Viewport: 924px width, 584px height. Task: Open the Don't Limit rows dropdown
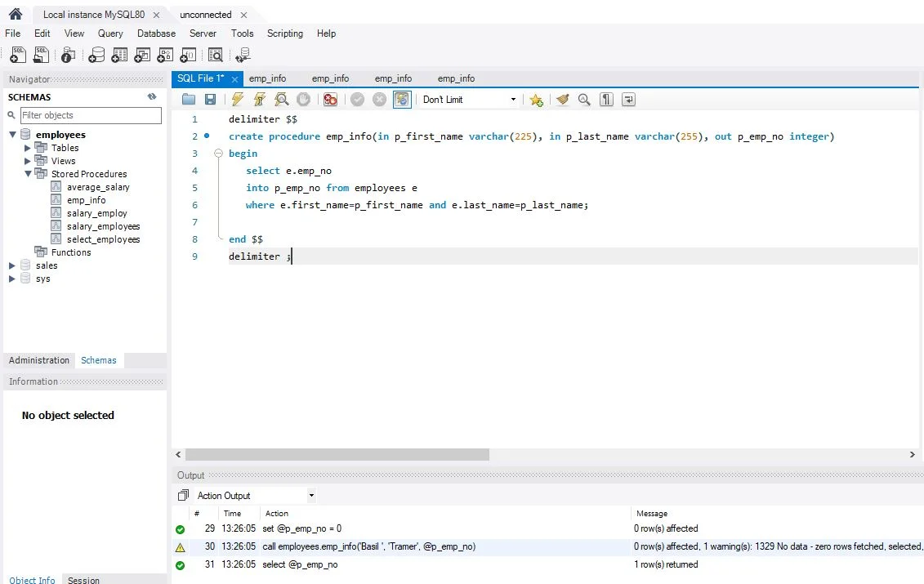(x=469, y=100)
